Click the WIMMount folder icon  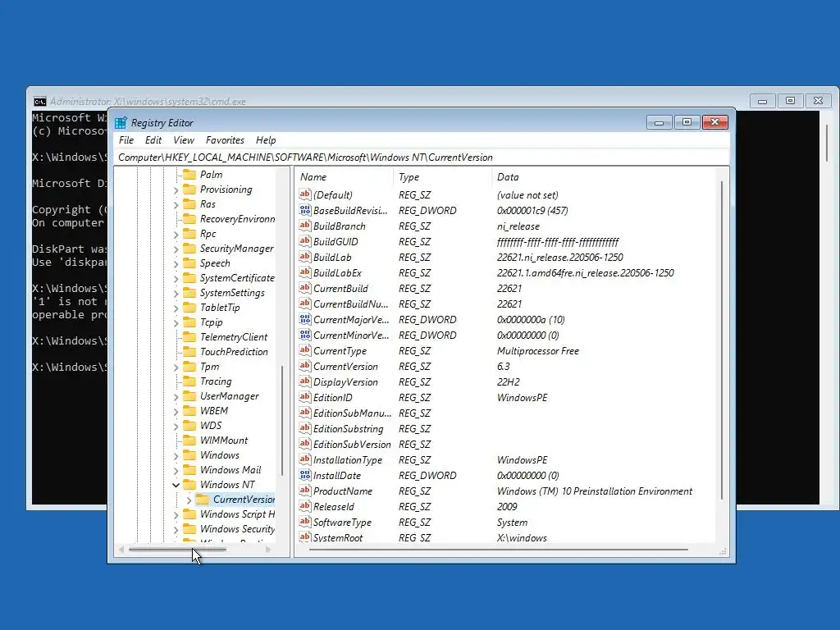pyautogui.click(x=189, y=440)
